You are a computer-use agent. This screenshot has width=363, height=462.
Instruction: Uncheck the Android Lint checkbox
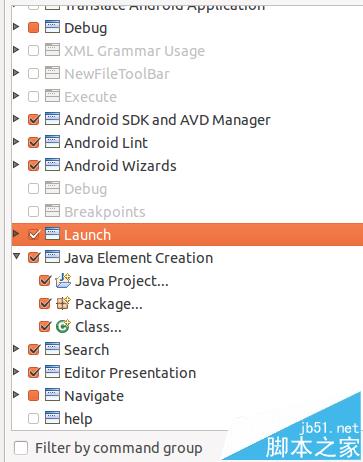coord(34,142)
